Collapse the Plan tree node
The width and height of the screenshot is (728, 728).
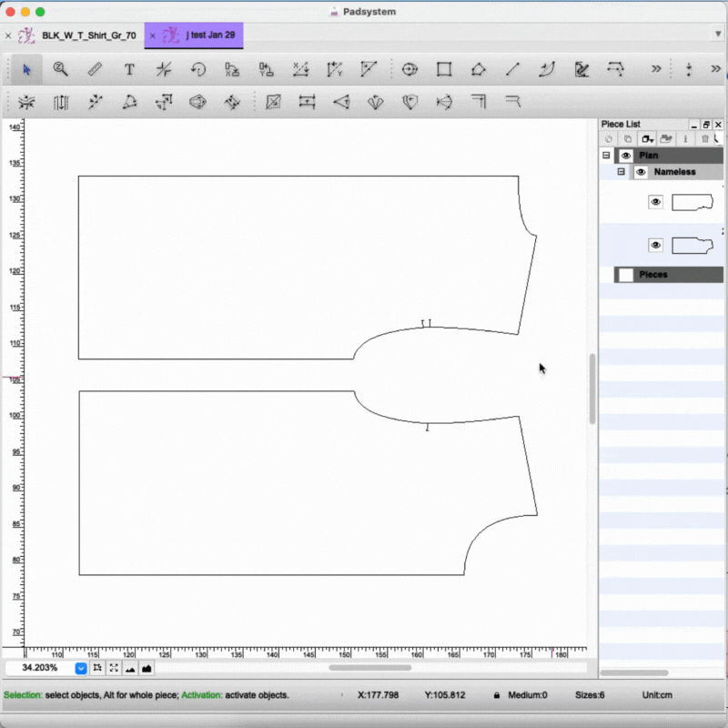click(606, 156)
